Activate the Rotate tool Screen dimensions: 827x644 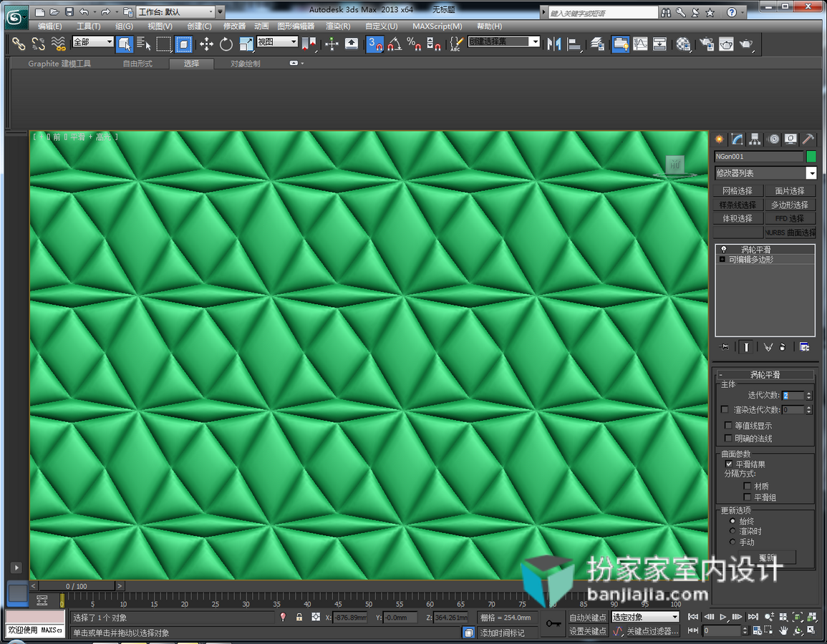tap(226, 44)
